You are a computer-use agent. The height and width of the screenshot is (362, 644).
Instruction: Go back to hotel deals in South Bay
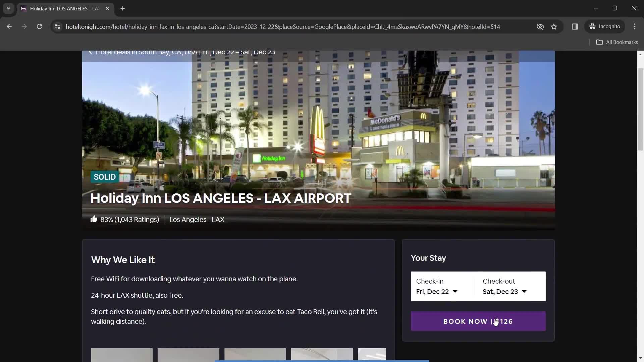182,52
